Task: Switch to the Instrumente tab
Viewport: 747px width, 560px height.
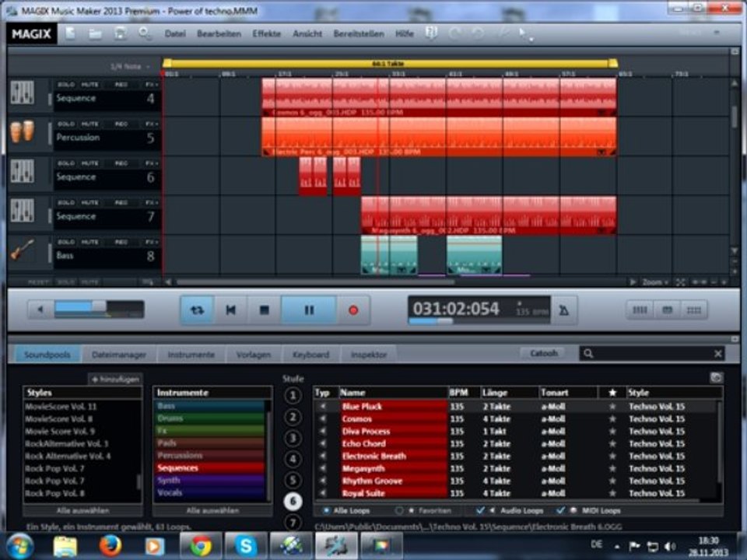Action: pyautogui.click(x=191, y=355)
